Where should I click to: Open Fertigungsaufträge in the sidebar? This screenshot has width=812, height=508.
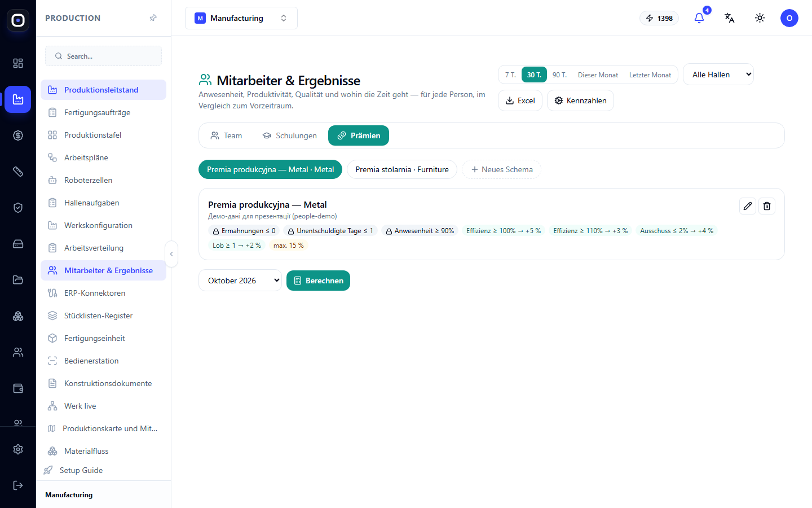pos(103,112)
